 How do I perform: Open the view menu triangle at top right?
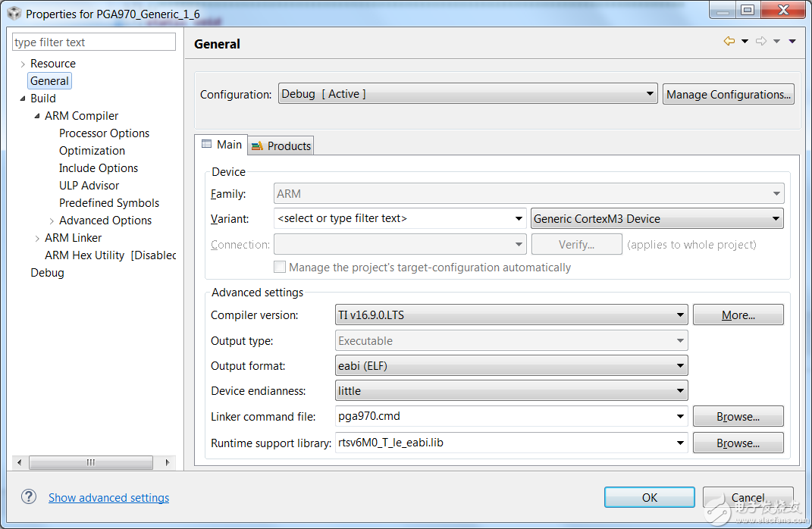(x=792, y=42)
